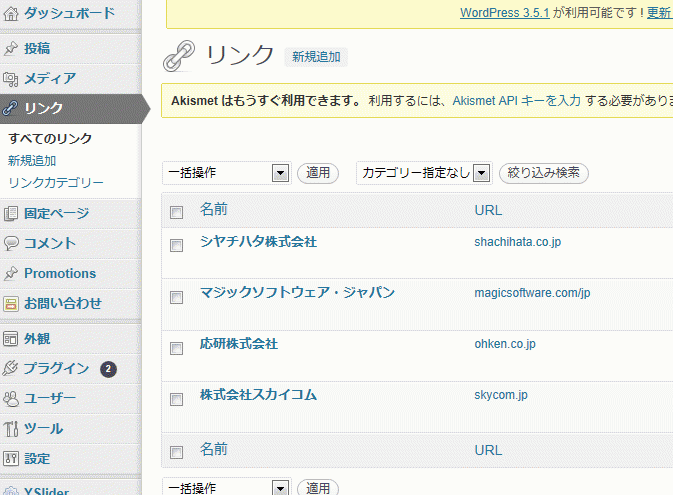Open the リンクカテゴリー submenu item

click(56, 183)
